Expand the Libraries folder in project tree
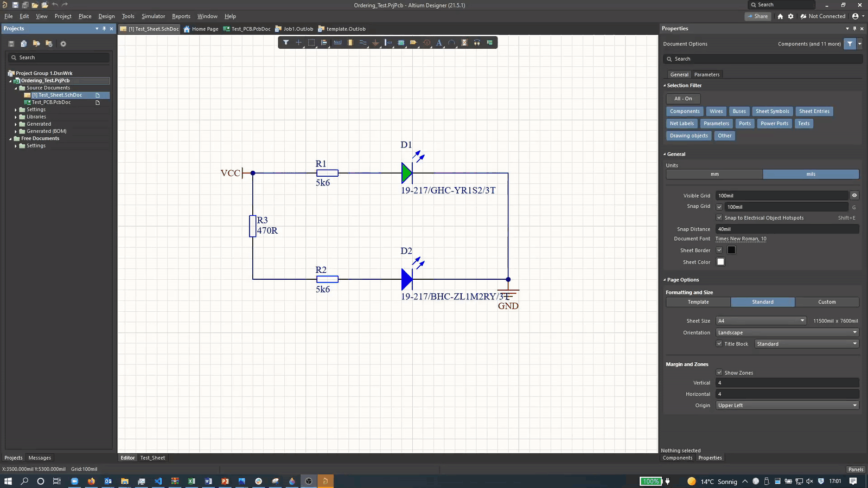868x488 pixels. coord(16,117)
